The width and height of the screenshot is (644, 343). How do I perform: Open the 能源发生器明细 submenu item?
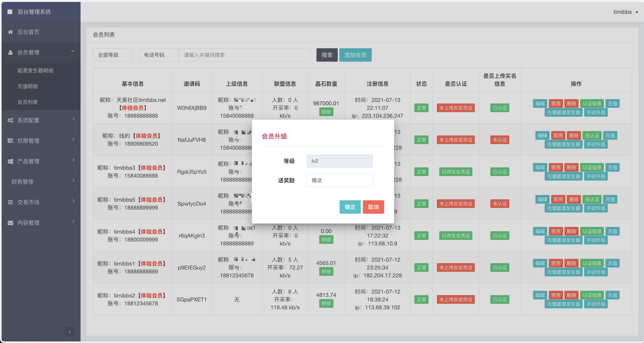[35, 71]
